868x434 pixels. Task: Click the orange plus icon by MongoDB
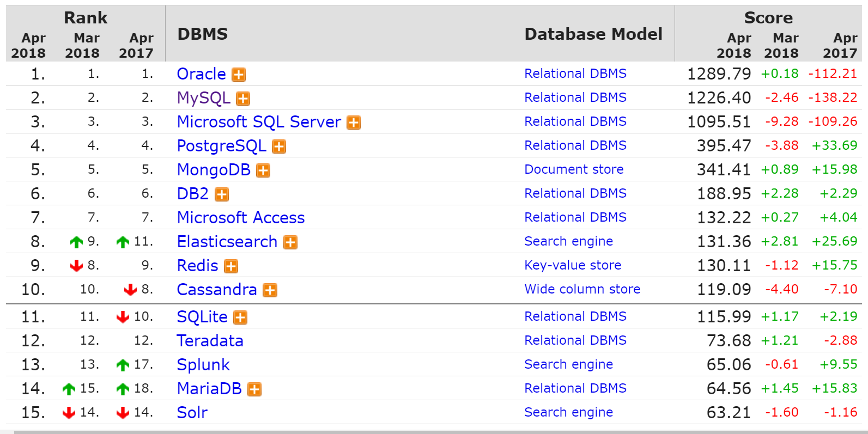click(263, 170)
